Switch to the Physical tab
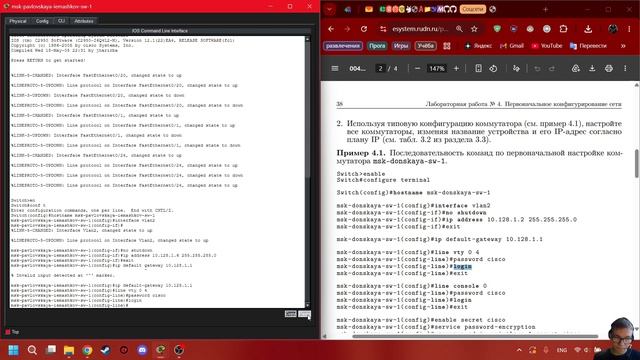Viewport: 640px width, 360px height. (18, 21)
